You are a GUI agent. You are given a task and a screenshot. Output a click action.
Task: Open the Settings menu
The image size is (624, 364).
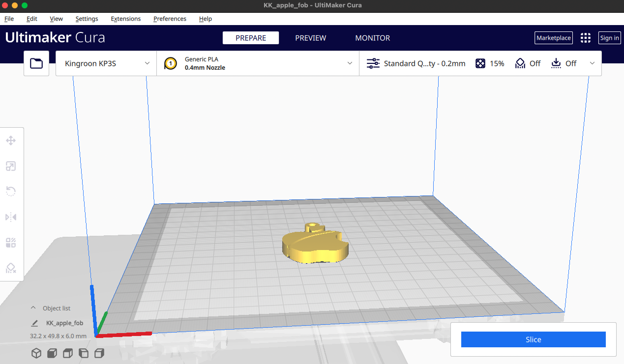point(87,19)
